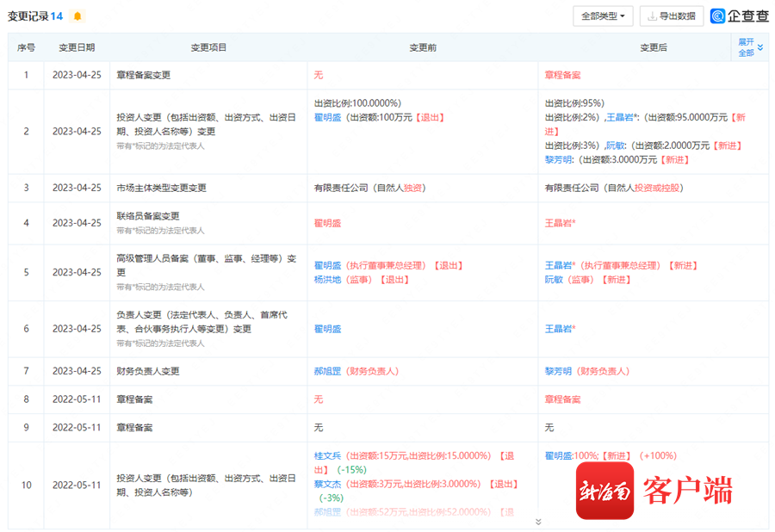Viewport: 775px width, 532px height.
Task: Open 阮敏 link in row 2 变更后
Action: (616, 145)
